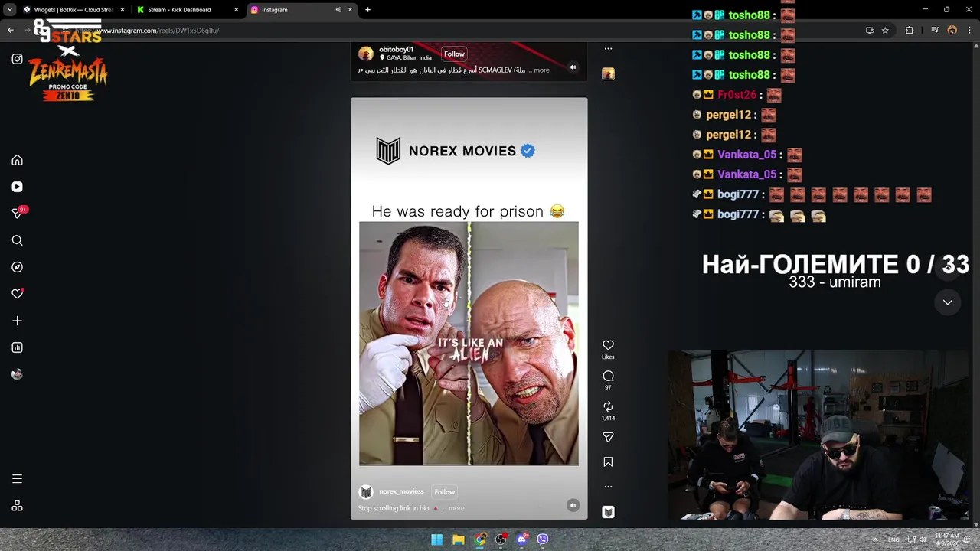Go back in browser history
Viewport: 980px width, 551px height.
tap(11, 31)
